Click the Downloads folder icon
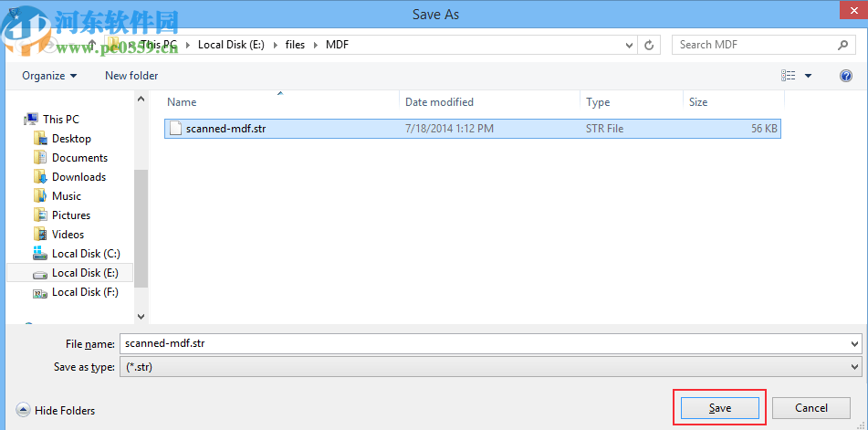The width and height of the screenshot is (868, 430). tap(40, 176)
